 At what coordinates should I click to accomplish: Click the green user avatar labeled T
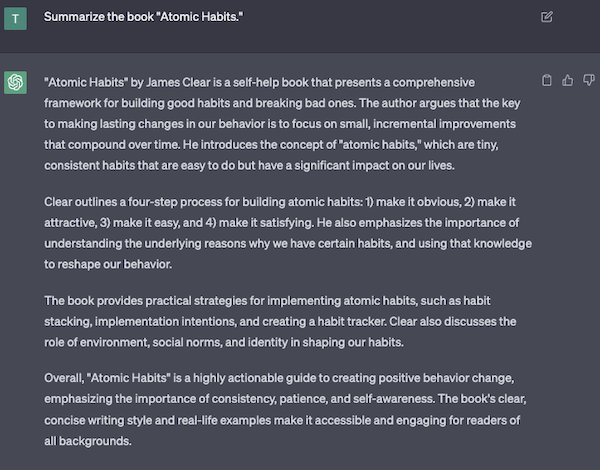15,18
